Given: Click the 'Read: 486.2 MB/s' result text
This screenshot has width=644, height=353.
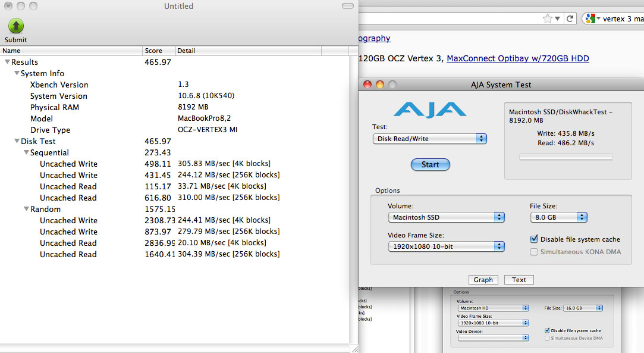Looking at the screenshot, I should 566,143.
